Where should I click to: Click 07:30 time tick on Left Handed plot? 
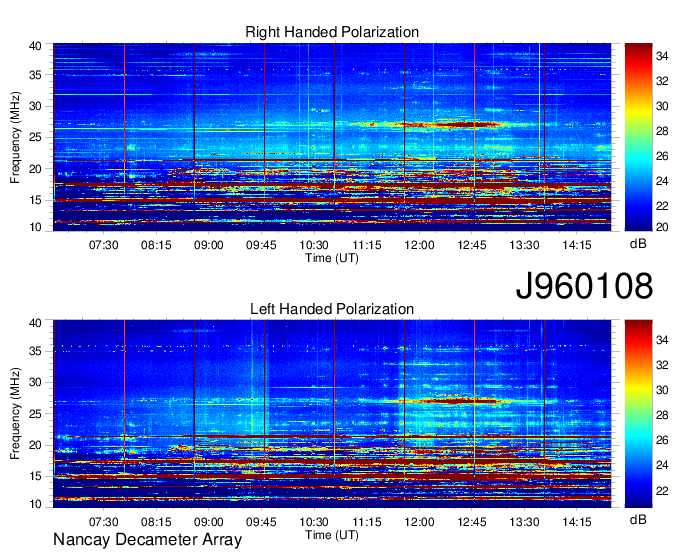click(104, 522)
